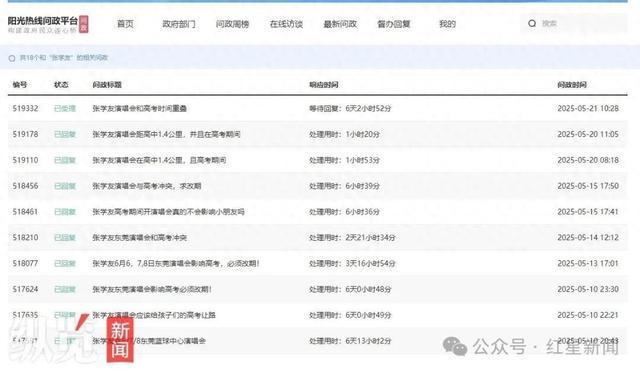Switch to 最新问政 page
The image size is (640, 373).
[340, 24]
